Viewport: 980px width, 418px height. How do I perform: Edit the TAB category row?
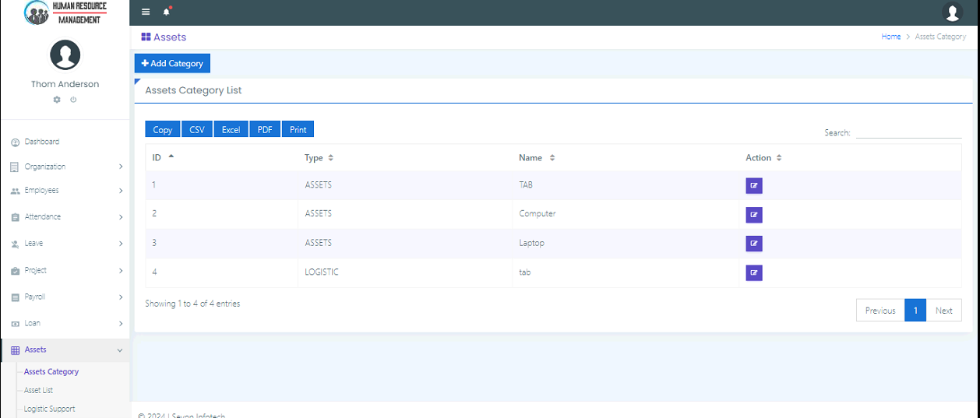(753, 186)
